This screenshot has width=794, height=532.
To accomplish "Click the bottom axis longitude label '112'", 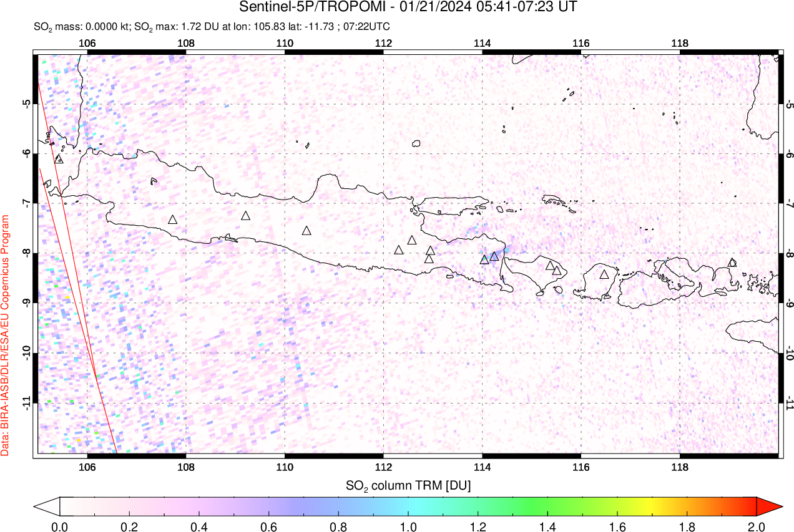I will (x=383, y=467).
